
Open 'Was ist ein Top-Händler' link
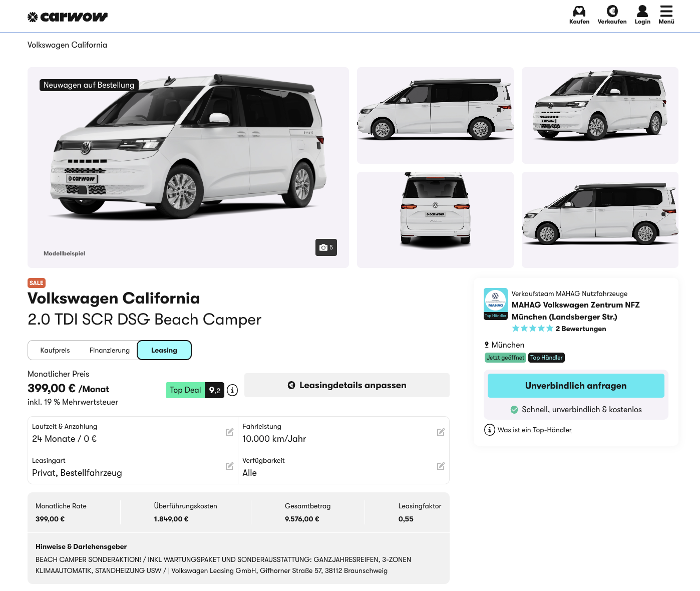click(534, 430)
